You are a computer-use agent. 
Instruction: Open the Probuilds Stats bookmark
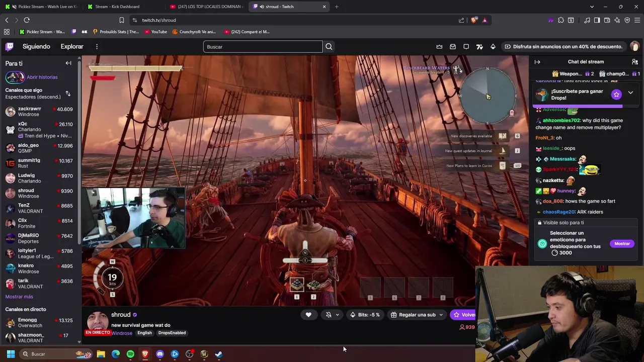pyautogui.click(x=116, y=32)
